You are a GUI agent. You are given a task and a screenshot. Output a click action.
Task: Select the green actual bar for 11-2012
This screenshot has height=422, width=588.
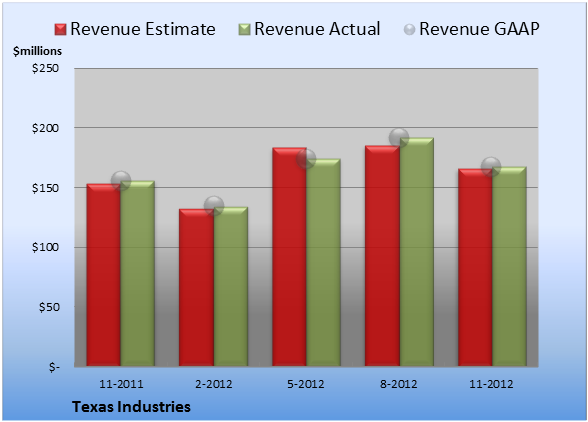coord(509,266)
